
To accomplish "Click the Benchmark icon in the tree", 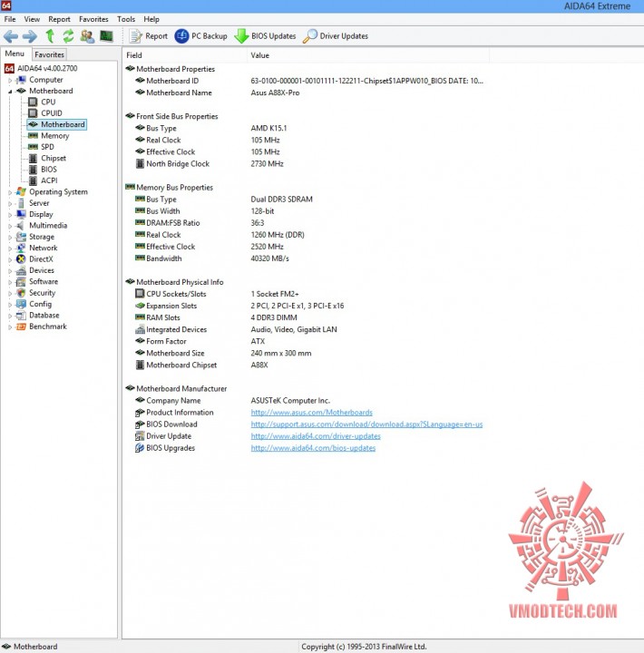I will (21, 326).
